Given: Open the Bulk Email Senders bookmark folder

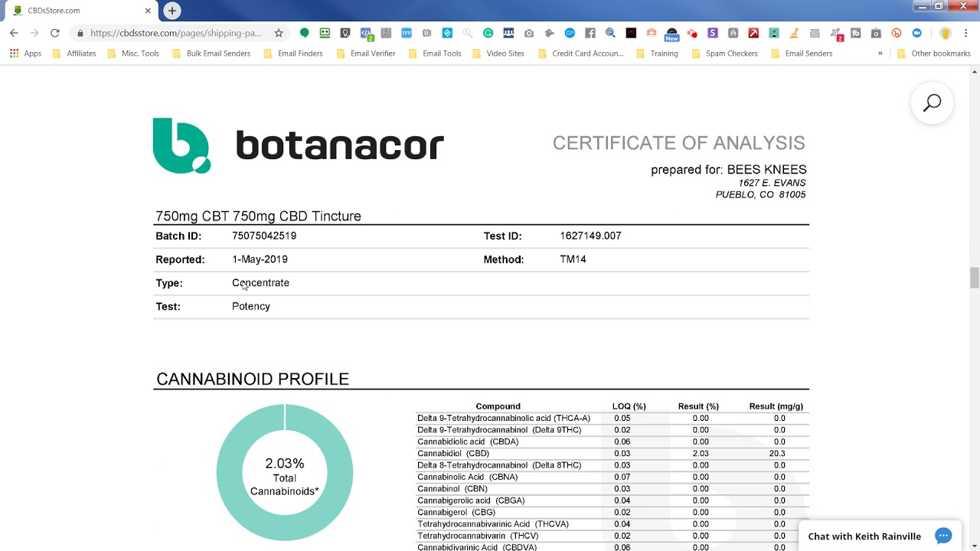Looking at the screenshot, I should (211, 54).
